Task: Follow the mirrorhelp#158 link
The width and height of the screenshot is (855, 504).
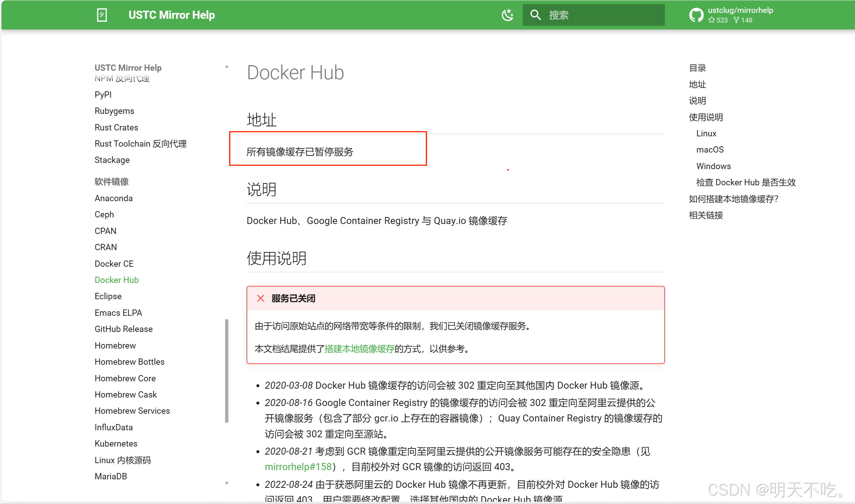Action: pyautogui.click(x=298, y=467)
